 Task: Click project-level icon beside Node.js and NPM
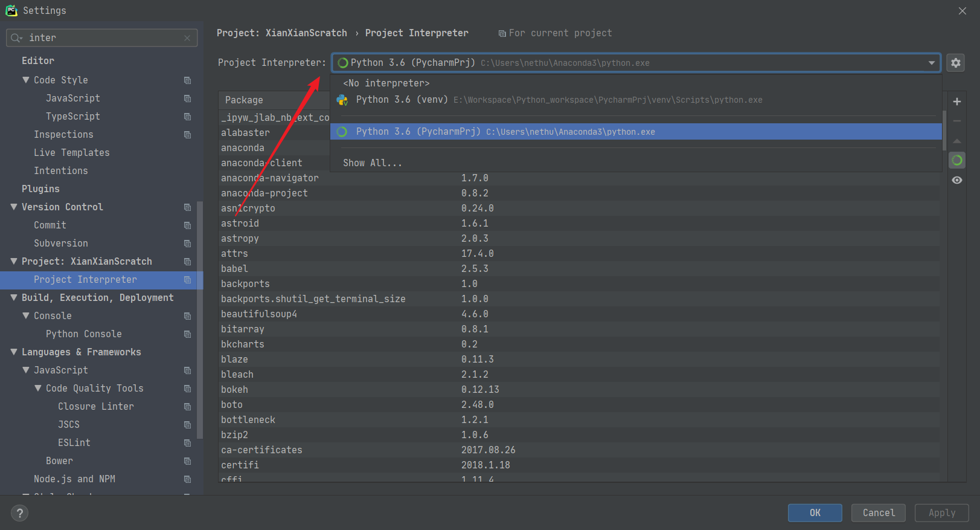coord(187,479)
